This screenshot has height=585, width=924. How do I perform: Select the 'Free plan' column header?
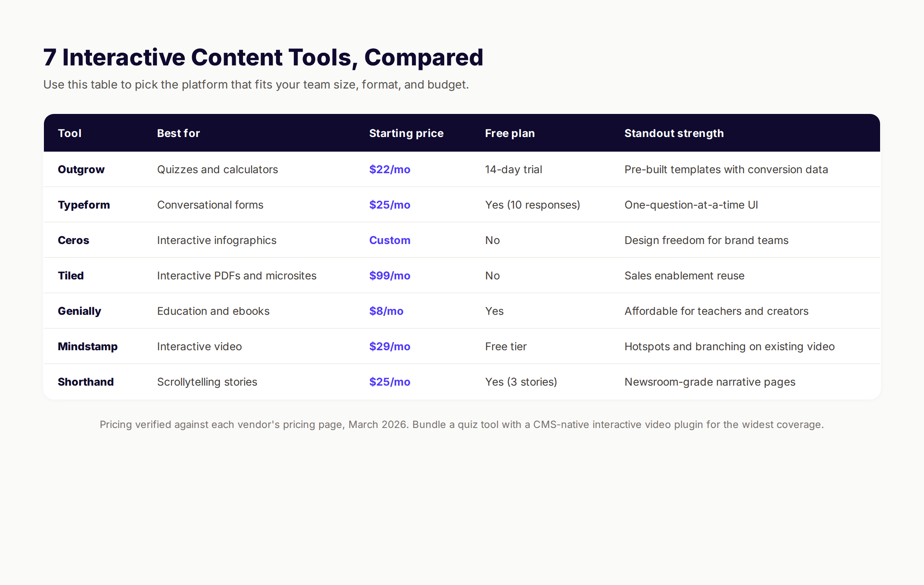click(x=510, y=133)
